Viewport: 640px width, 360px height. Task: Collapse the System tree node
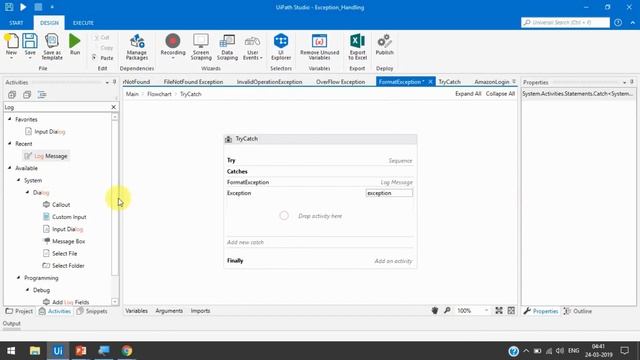pyautogui.click(x=19, y=180)
